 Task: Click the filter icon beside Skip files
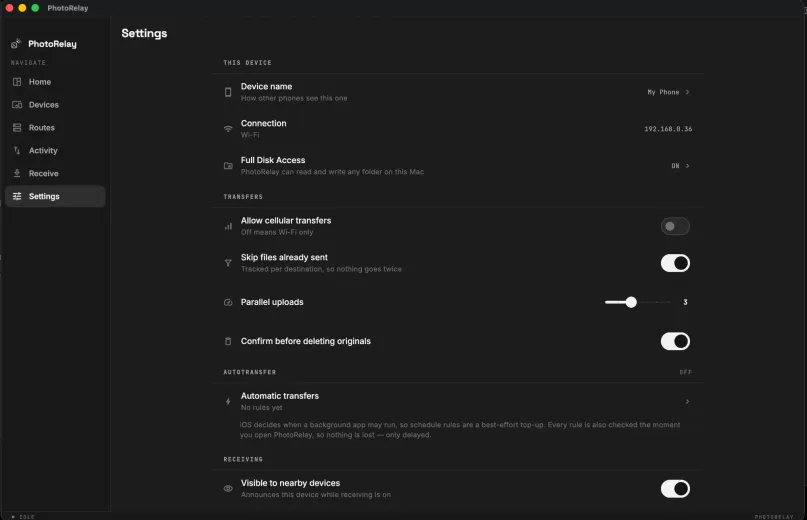(228, 263)
